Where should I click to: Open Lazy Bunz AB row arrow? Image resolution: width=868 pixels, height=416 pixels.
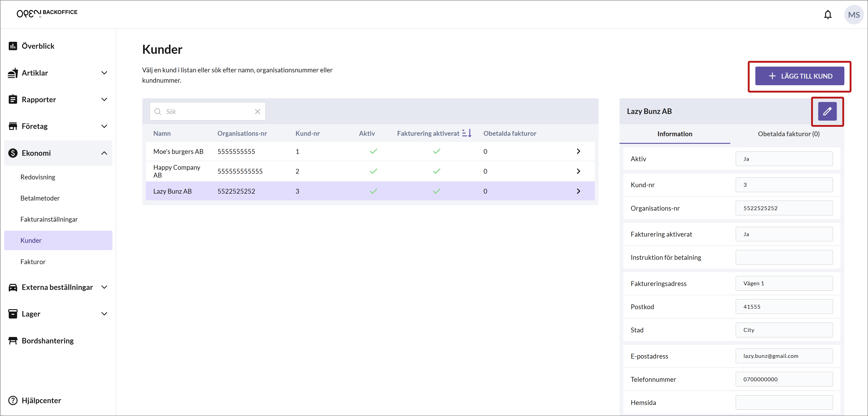[578, 191]
